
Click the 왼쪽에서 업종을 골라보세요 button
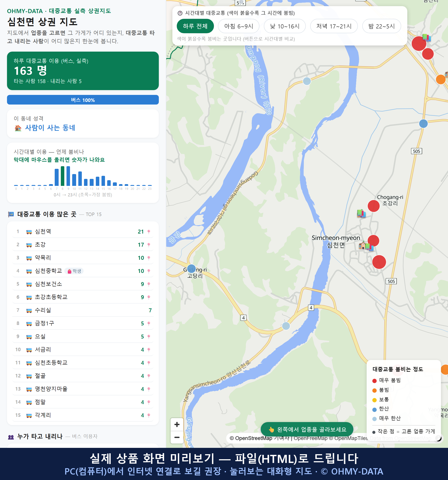click(x=307, y=429)
